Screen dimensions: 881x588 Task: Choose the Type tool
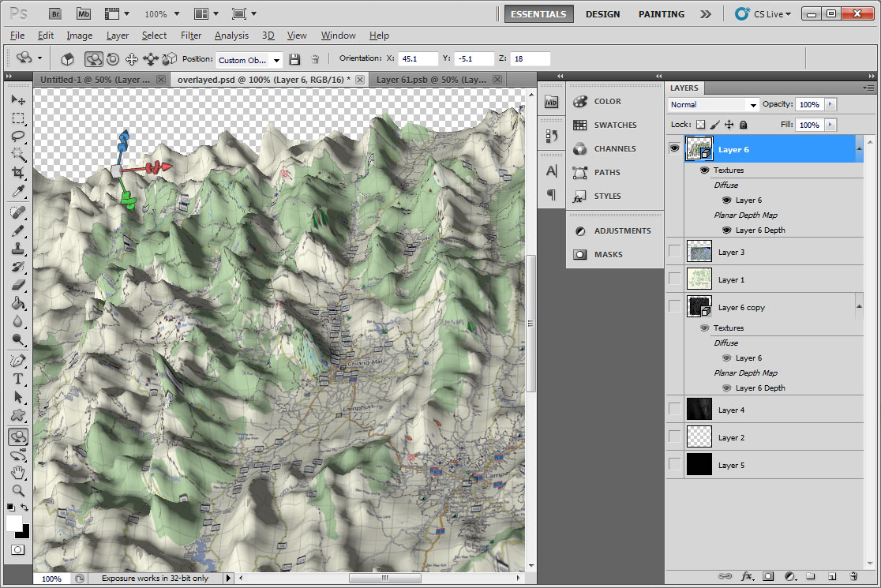point(18,379)
